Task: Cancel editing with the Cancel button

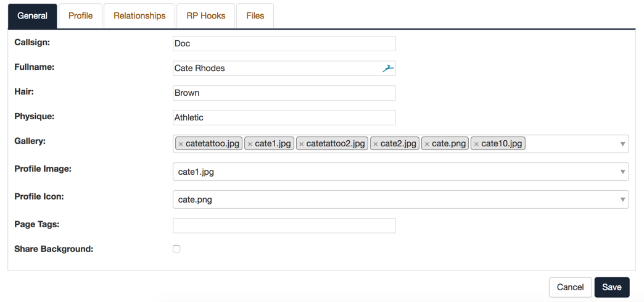Action: 570,287
